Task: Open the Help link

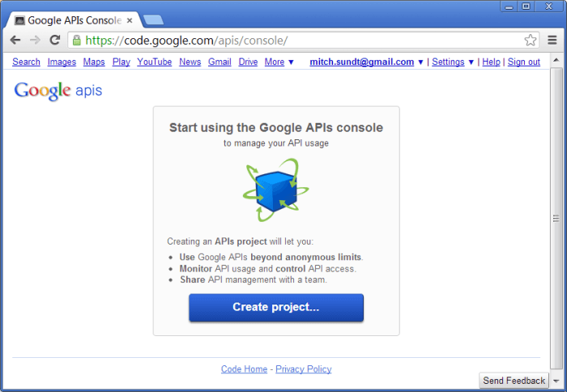Action: [491, 62]
